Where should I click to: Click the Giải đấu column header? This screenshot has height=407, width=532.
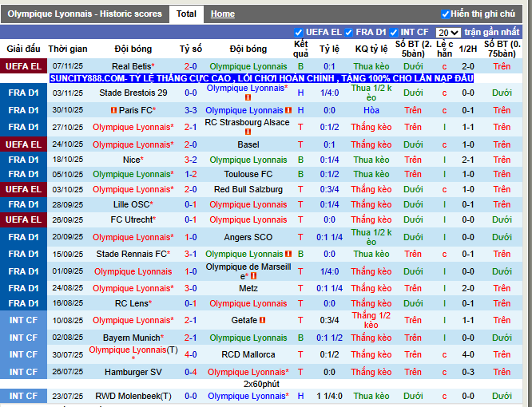pyautogui.click(x=23, y=49)
